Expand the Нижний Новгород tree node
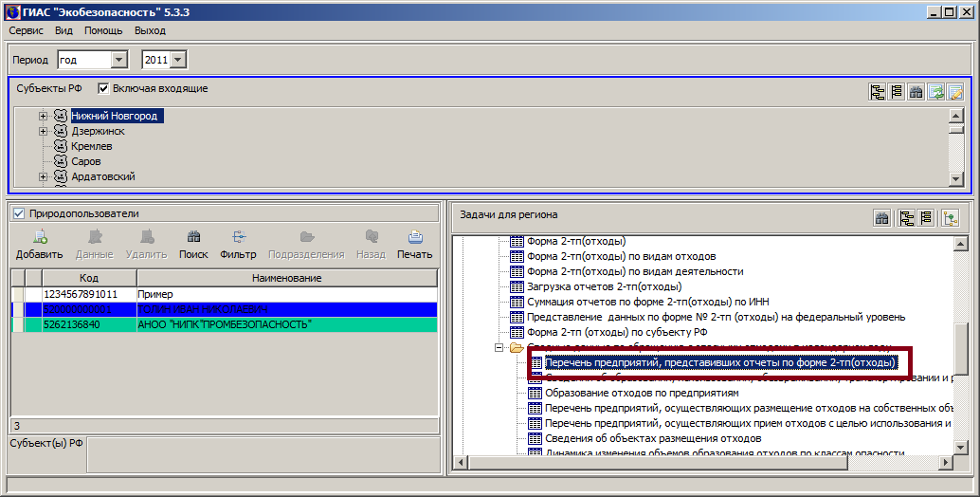 click(x=44, y=116)
